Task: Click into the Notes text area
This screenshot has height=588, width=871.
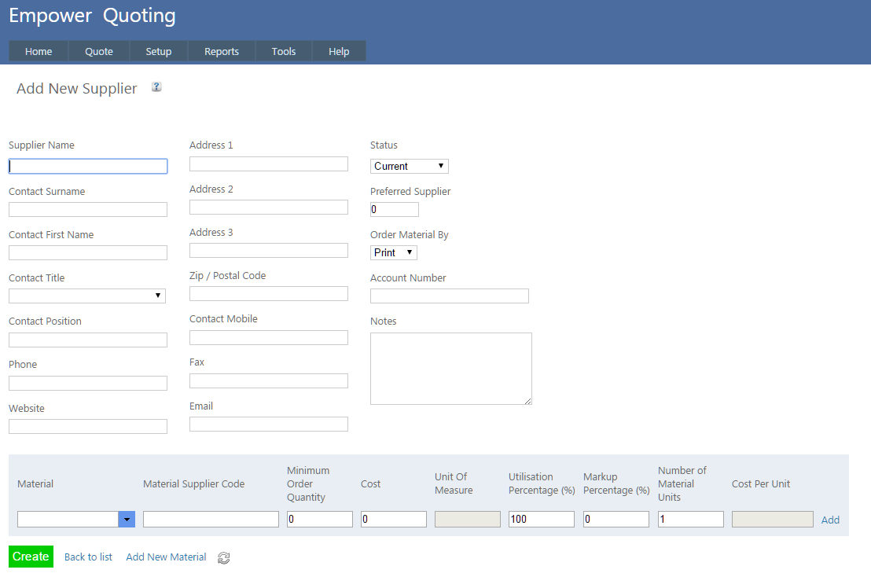Action: click(x=450, y=369)
